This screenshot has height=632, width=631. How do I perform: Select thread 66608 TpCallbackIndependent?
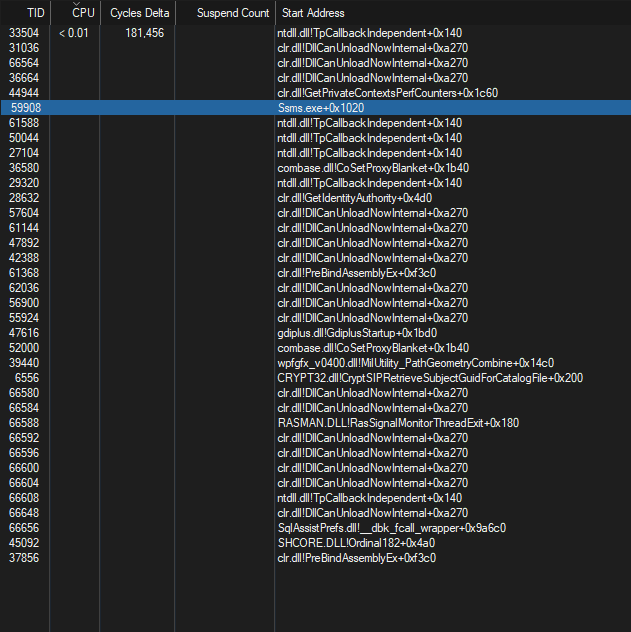point(316,498)
